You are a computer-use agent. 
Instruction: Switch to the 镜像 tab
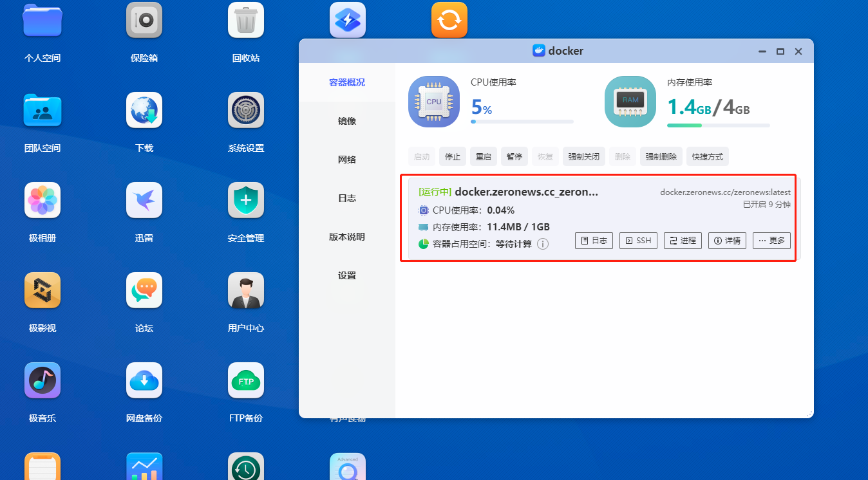tap(347, 121)
